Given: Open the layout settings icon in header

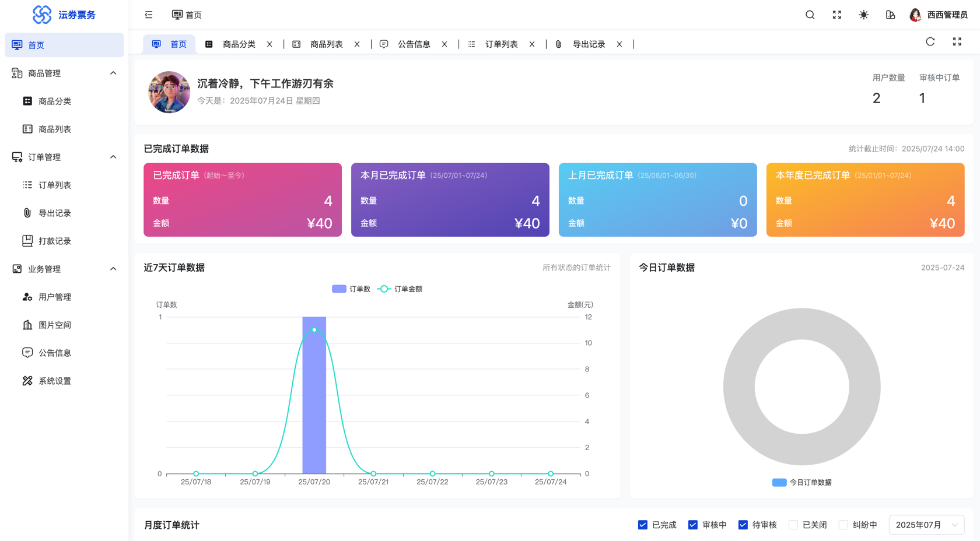Looking at the screenshot, I should [x=890, y=15].
